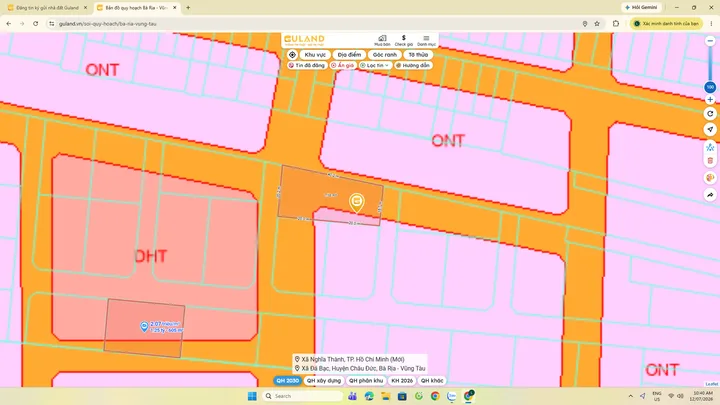This screenshot has width=720, height=405.
Task: Click the Guland logo
Action: click(x=304, y=40)
